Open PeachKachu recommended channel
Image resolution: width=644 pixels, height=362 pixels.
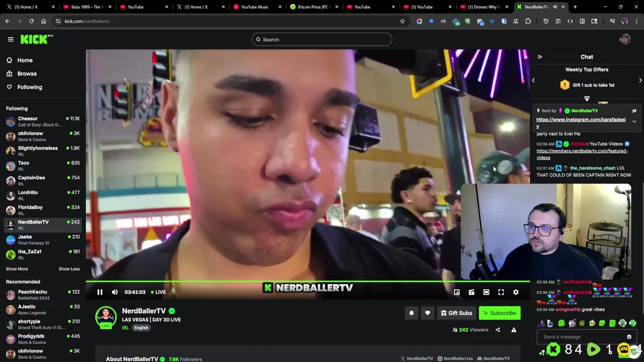(42, 295)
